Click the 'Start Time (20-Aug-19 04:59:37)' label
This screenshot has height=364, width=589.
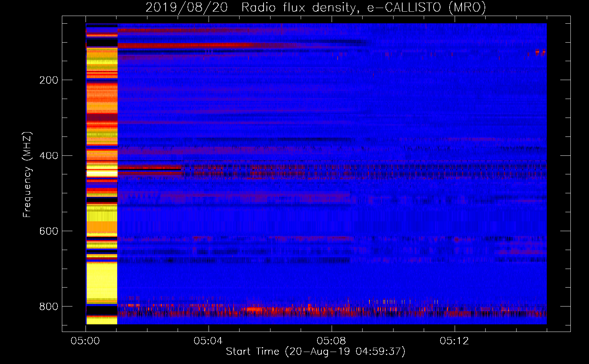(x=316, y=352)
